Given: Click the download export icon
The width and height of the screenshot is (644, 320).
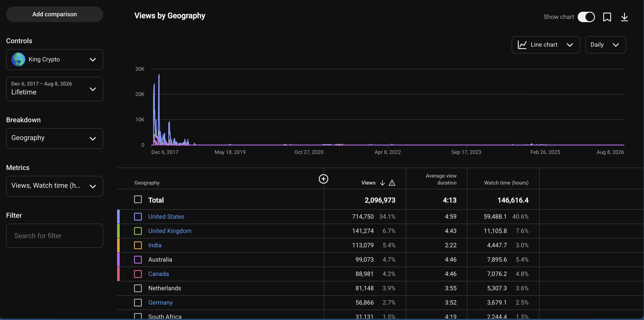Looking at the screenshot, I should tap(624, 17).
